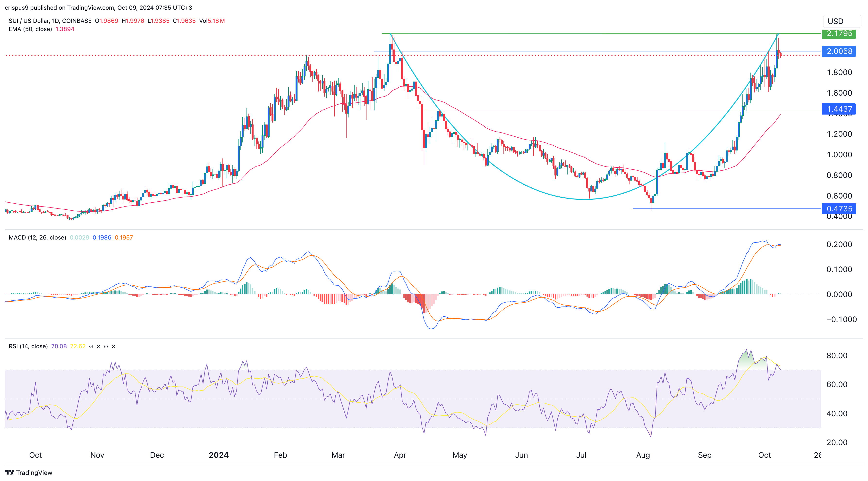Screen dimensions: 868x481
Task: Click the 0.6000 price scale label
Action: [x=839, y=196]
